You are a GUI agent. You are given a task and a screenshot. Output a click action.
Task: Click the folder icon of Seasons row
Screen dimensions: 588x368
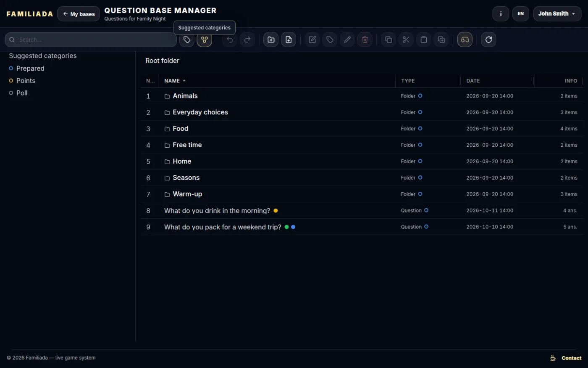pyautogui.click(x=167, y=178)
